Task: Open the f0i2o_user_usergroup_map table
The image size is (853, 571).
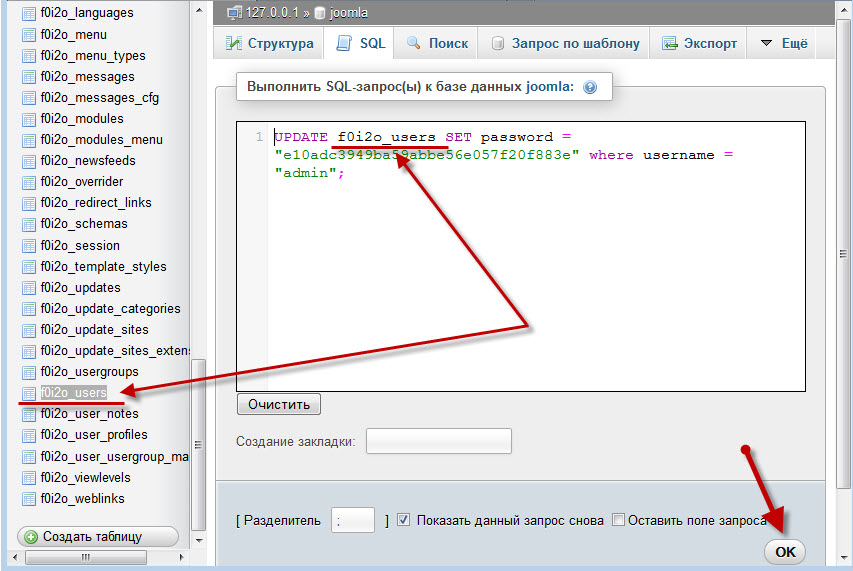Action: tap(114, 456)
